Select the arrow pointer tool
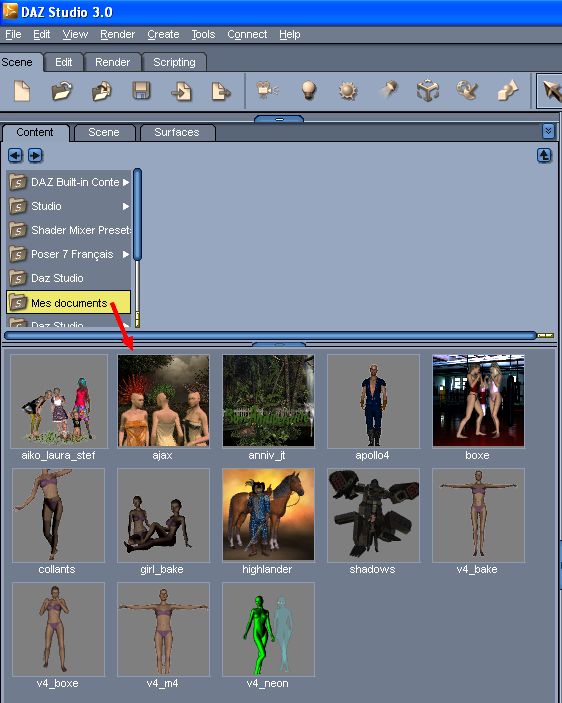562x703 pixels. pyautogui.click(x=551, y=91)
